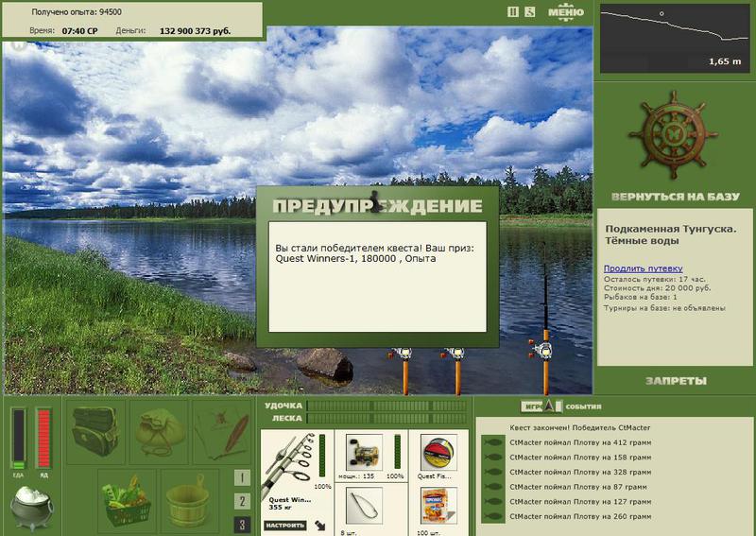The width and height of the screenshot is (756, 536).
Task: Click 'Рыбаков на базе: 1' text
Action: (x=641, y=297)
